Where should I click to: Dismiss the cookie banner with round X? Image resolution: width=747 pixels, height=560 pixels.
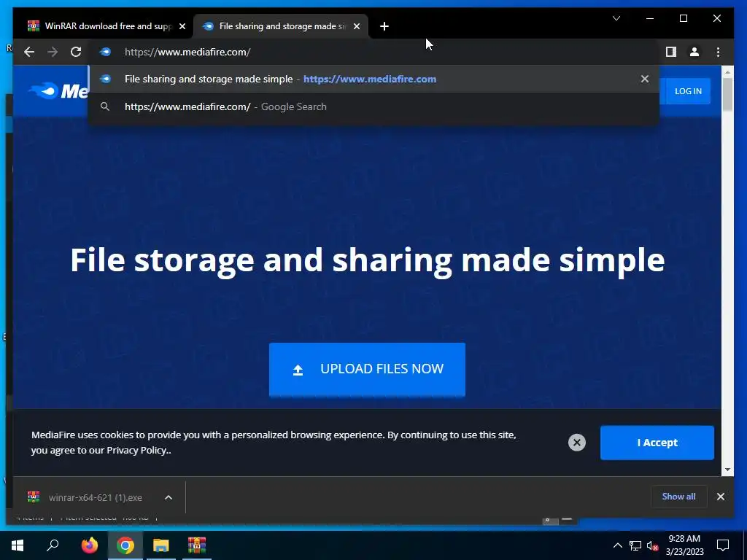tap(576, 443)
